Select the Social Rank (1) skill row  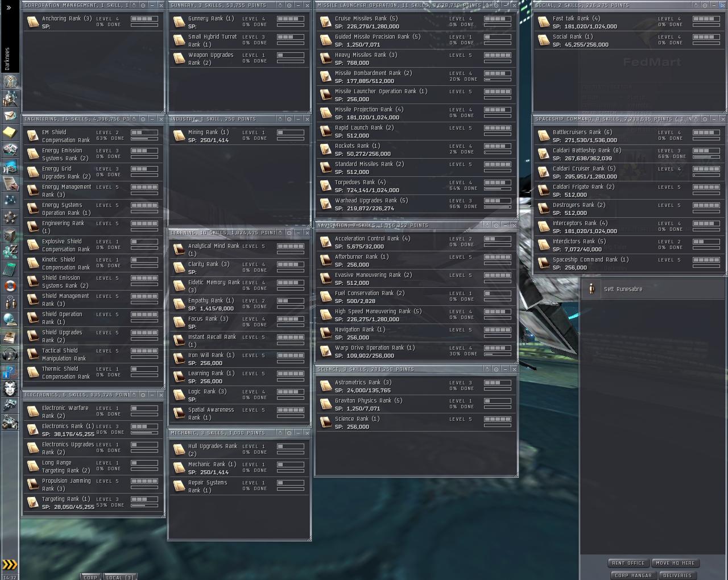tap(630, 40)
